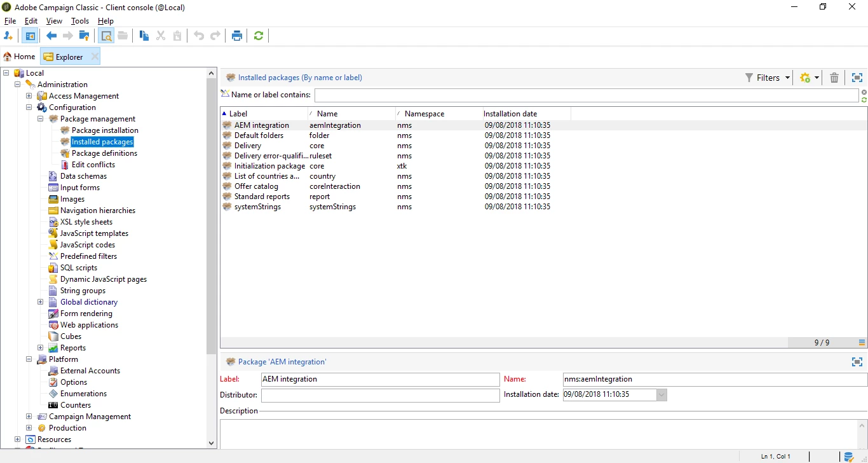Click the copy icon in the toolbar

point(144,36)
